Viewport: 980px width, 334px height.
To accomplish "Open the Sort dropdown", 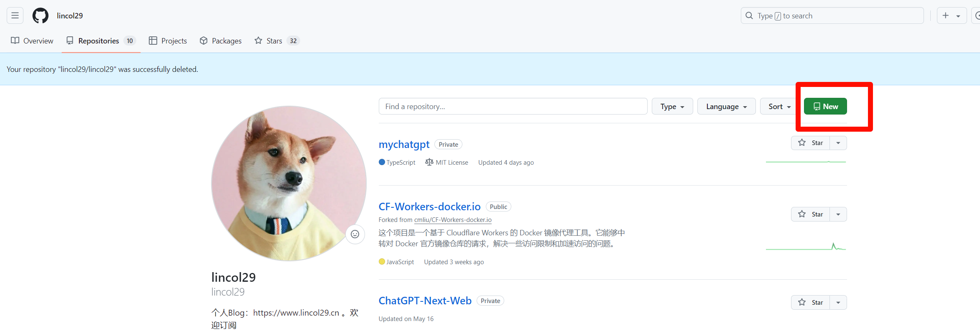I will pyautogui.click(x=779, y=107).
